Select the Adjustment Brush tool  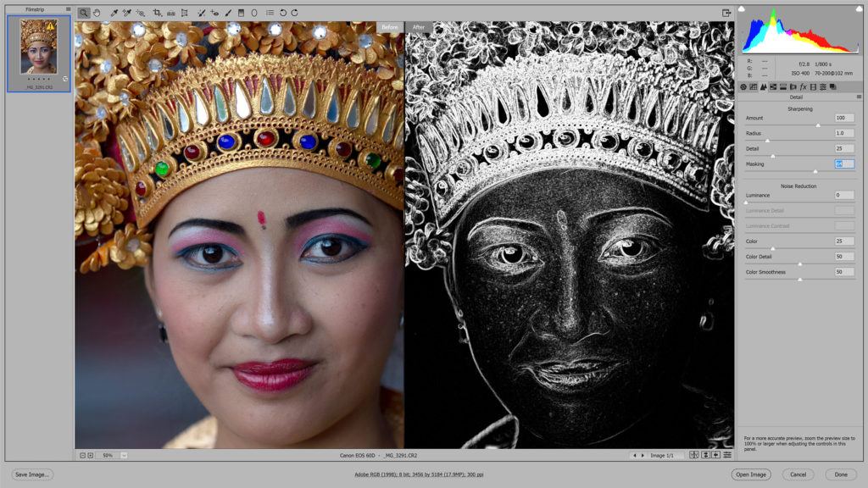coord(227,13)
